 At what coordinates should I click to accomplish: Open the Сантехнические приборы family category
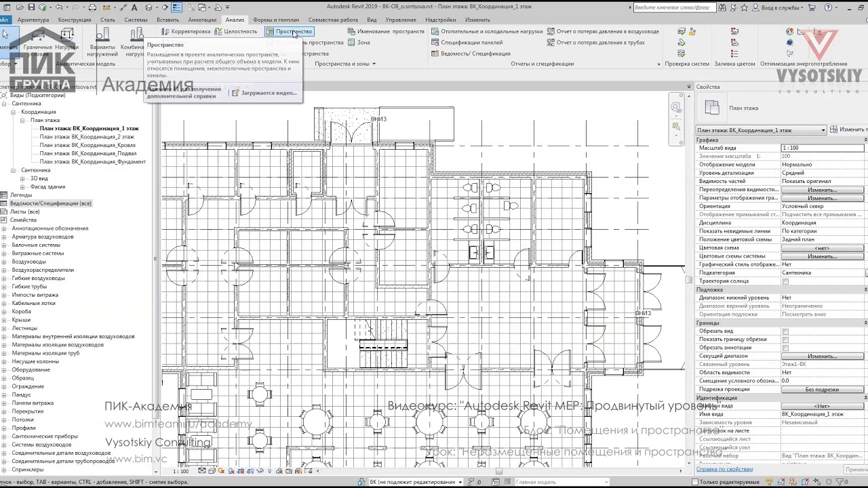pyautogui.click(x=44, y=436)
